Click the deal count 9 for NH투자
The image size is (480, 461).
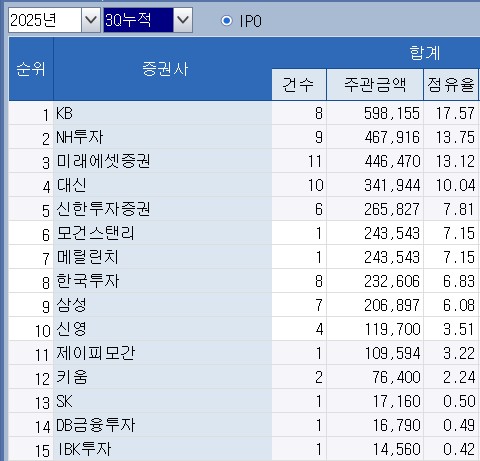click(319, 137)
